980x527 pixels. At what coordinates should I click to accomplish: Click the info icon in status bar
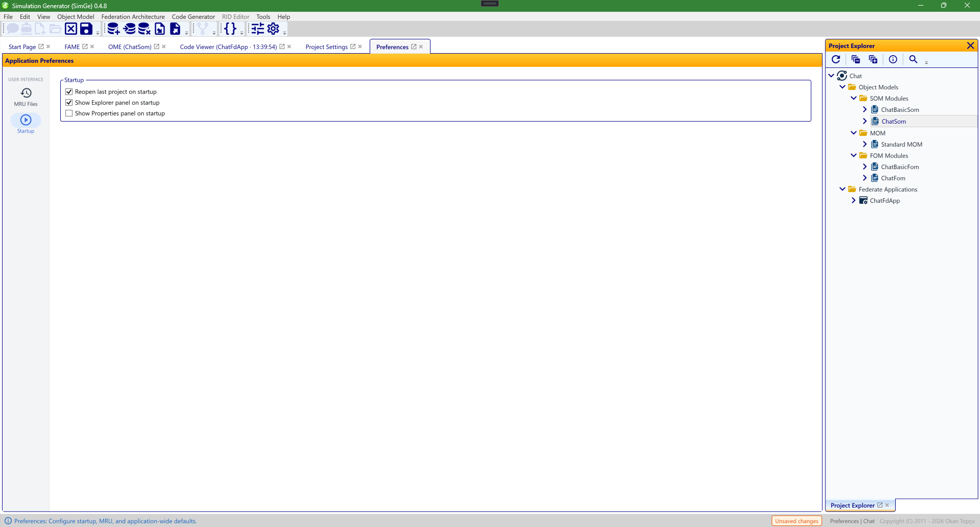pyautogui.click(x=8, y=521)
